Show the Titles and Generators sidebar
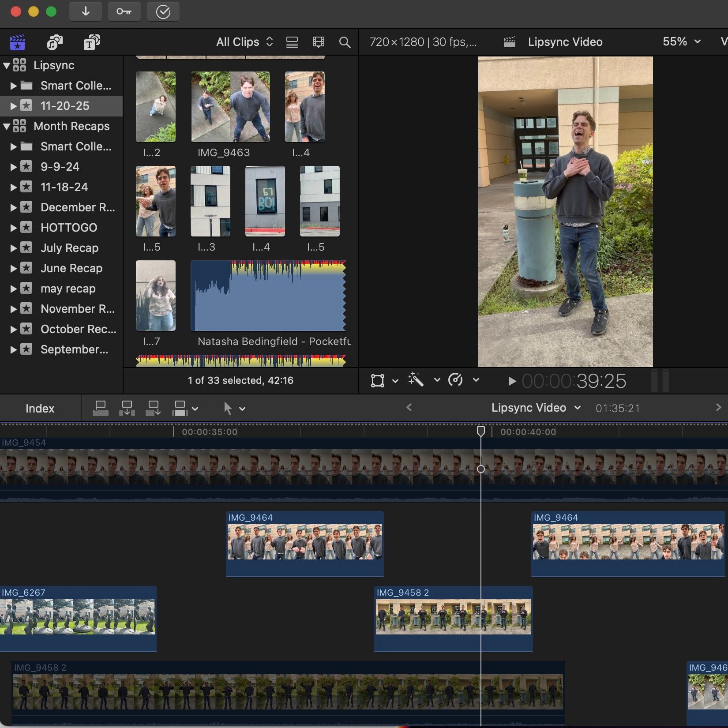728x728 pixels. point(91,42)
